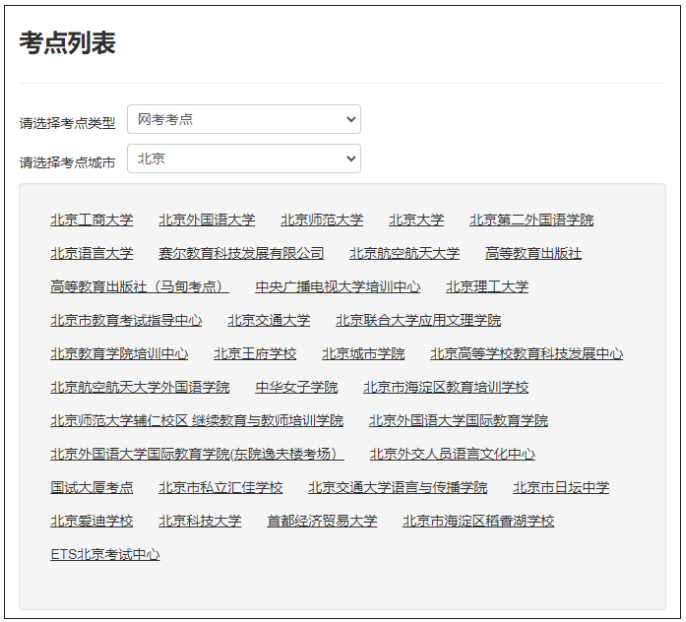Open the 北京市教育考试指导中心 link
Viewport: 686px width, 622px height.
[126, 321]
